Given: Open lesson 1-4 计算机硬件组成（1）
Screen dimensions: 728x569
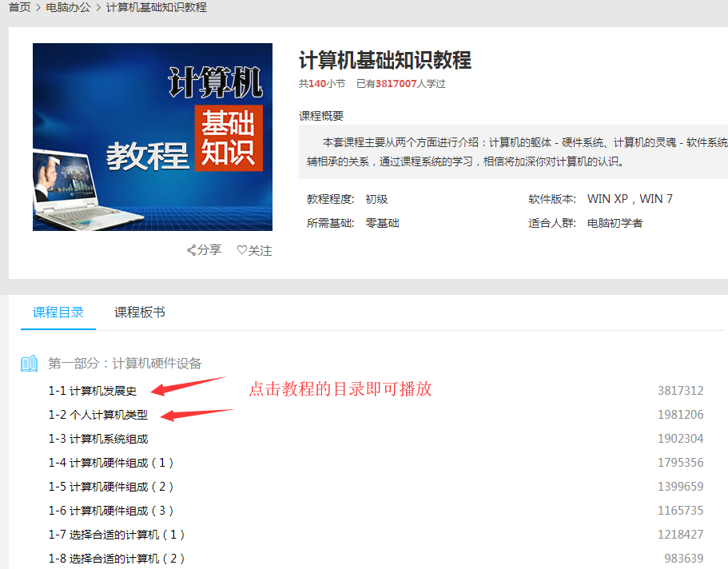Looking at the screenshot, I should (x=111, y=463).
